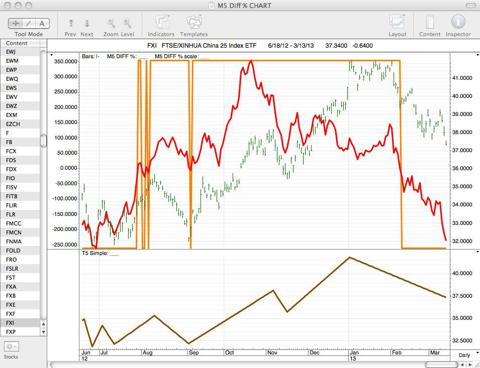Select the text annotation Tool Mode button

(x=42, y=23)
